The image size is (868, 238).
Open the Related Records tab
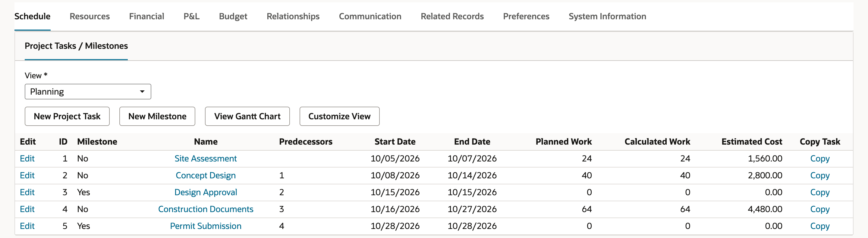point(452,16)
